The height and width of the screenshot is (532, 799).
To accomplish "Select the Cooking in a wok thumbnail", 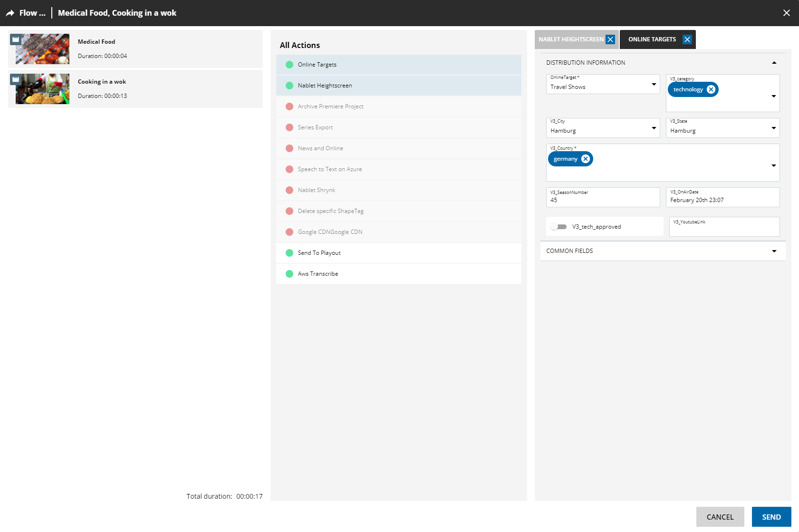I will pos(42,89).
